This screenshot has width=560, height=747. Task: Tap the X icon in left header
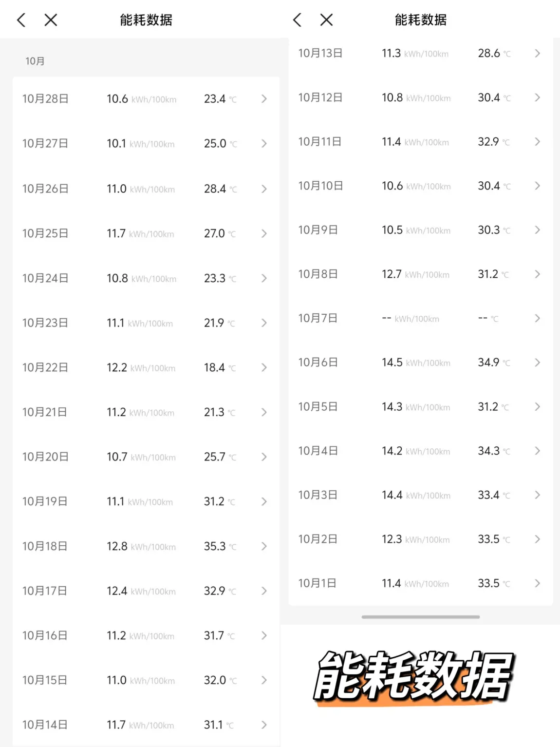pos(51,20)
